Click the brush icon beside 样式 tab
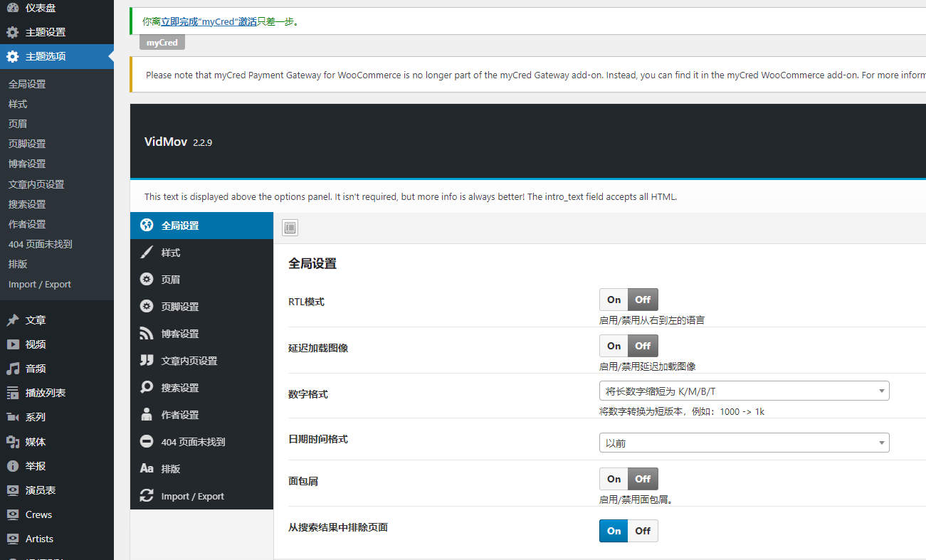 click(147, 253)
